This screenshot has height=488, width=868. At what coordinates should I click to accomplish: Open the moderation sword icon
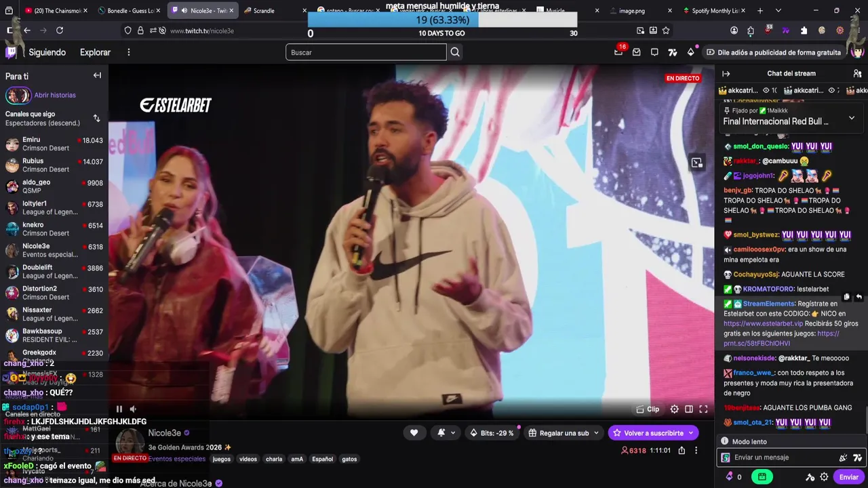[810, 477]
